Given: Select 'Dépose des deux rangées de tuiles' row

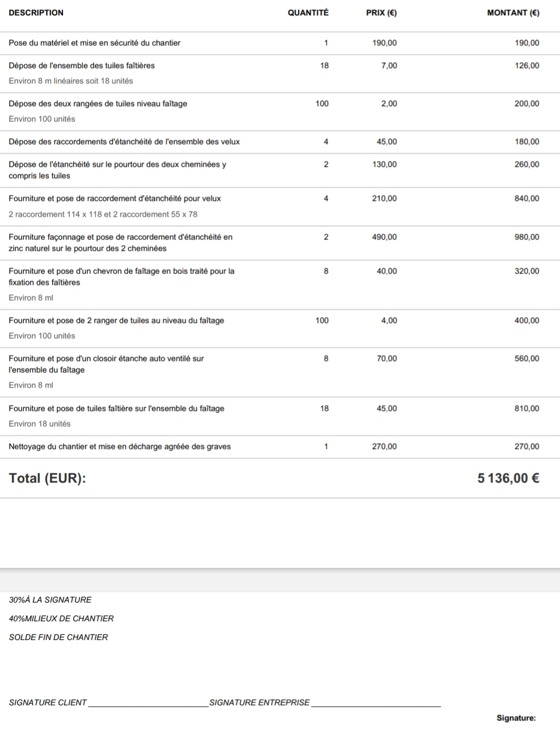Looking at the screenshot, I should [x=98, y=104].
